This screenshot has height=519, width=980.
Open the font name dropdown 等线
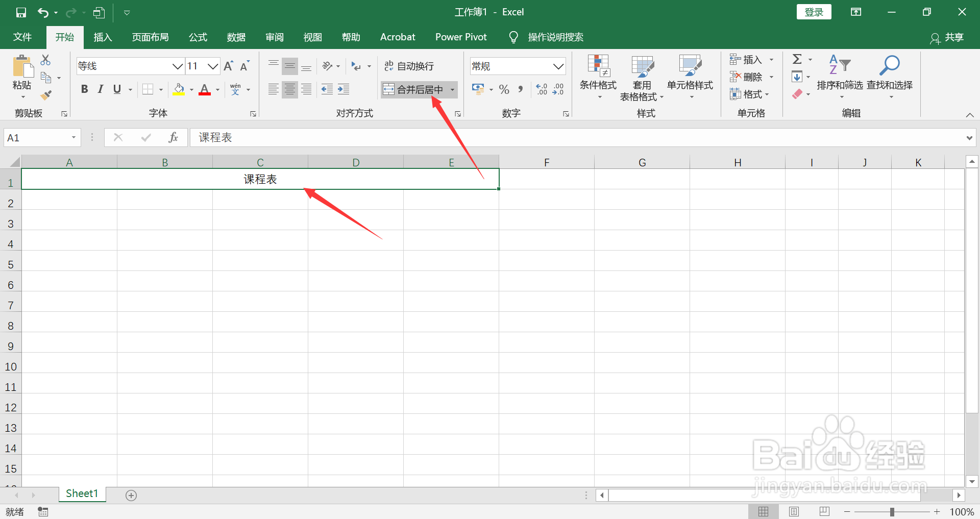point(178,66)
